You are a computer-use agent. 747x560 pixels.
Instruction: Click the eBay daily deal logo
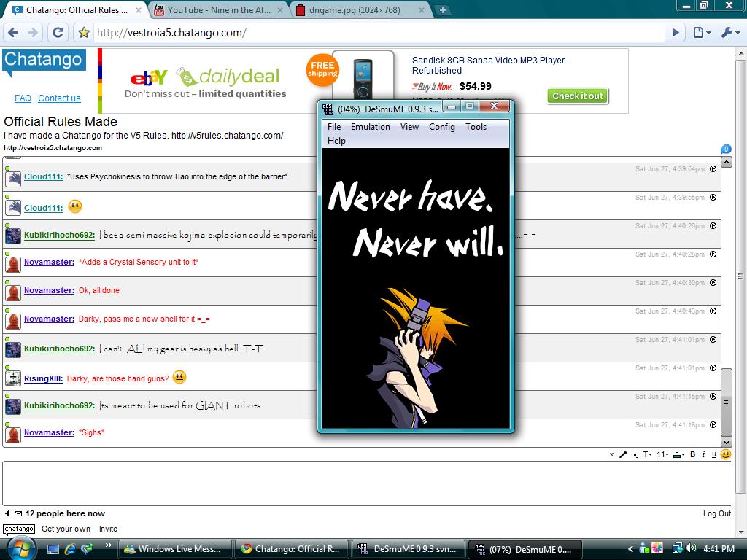point(205,77)
